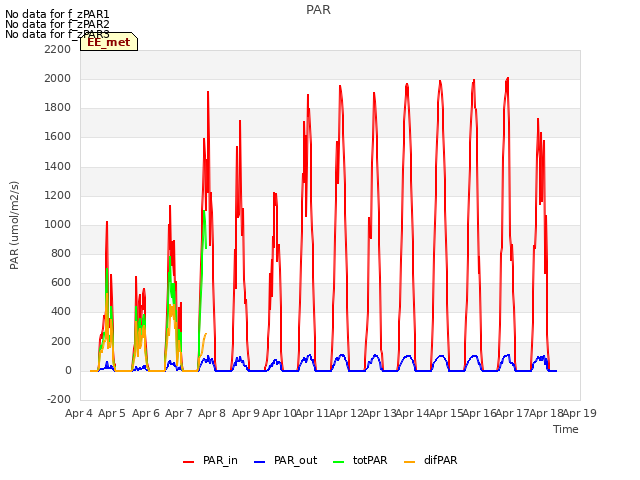The image size is (640, 480).
Task: Select the PAR_out legend label
Action: click(x=296, y=460)
